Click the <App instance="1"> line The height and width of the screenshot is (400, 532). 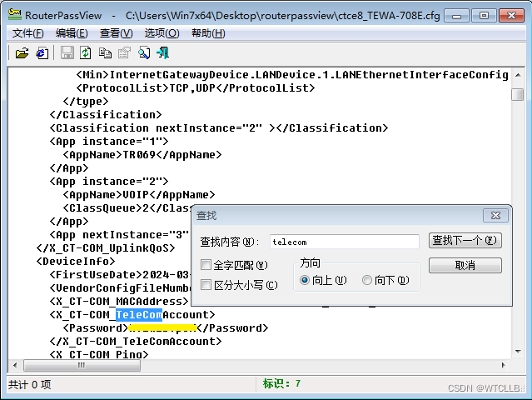pyautogui.click(x=109, y=142)
